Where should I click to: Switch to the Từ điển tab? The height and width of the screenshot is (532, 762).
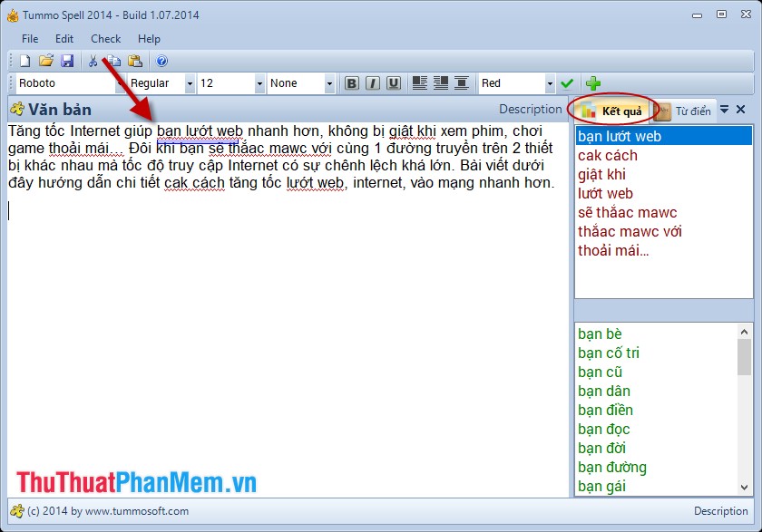685,111
